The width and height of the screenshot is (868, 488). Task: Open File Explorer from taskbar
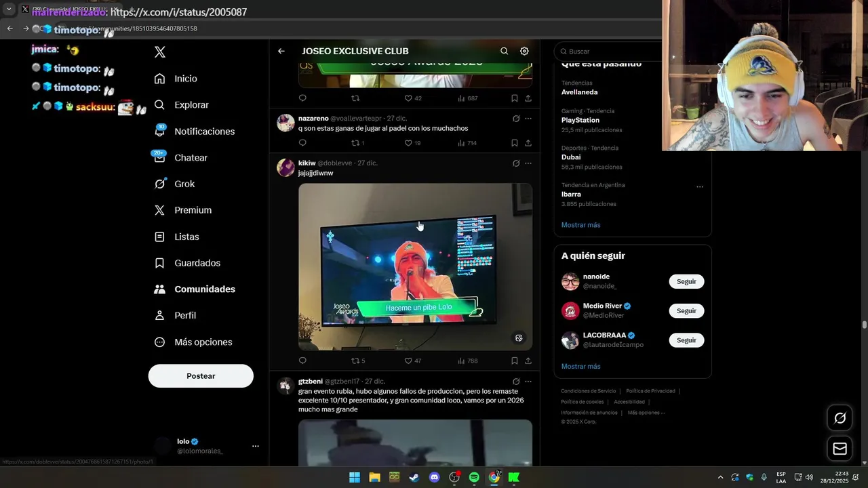374,477
